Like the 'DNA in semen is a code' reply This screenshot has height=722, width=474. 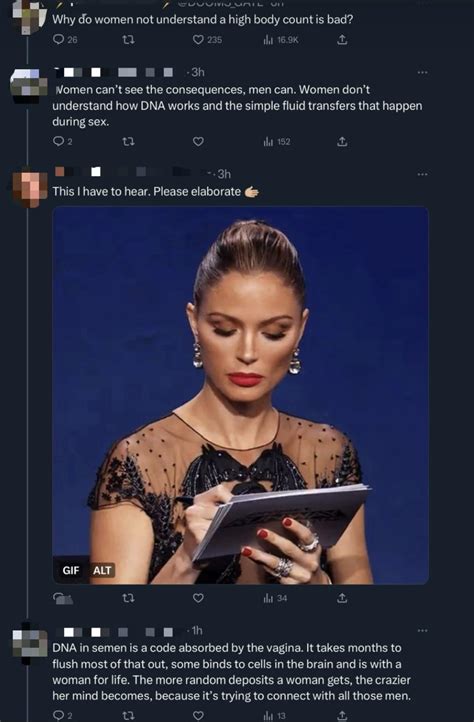click(198, 715)
